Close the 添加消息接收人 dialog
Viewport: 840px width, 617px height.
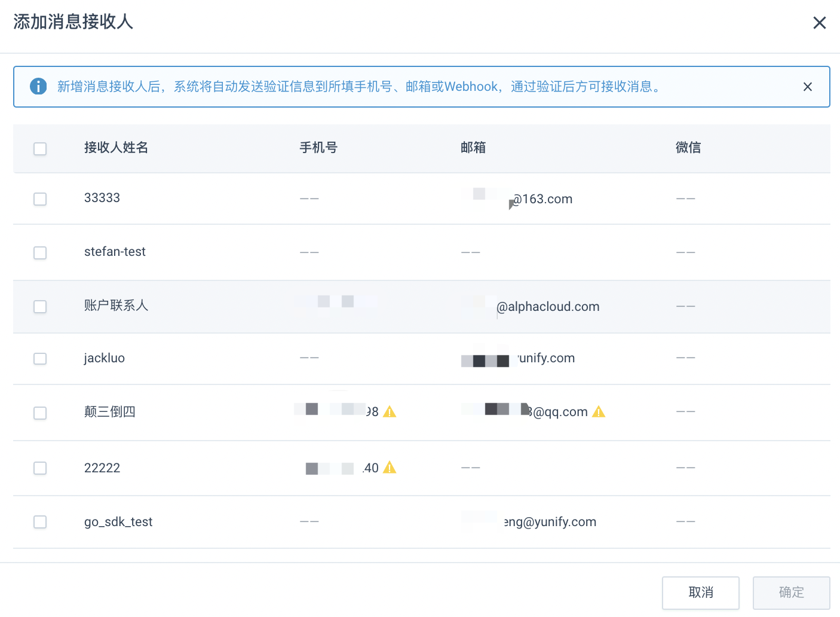coord(819,23)
